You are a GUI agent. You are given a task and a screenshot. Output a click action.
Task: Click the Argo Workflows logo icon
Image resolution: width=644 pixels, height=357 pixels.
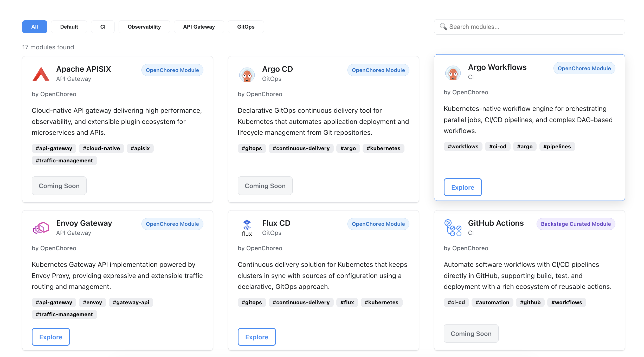[x=453, y=73]
